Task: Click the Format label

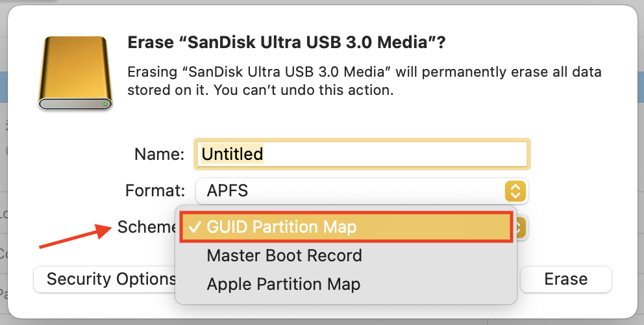Action: tap(155, 191)
